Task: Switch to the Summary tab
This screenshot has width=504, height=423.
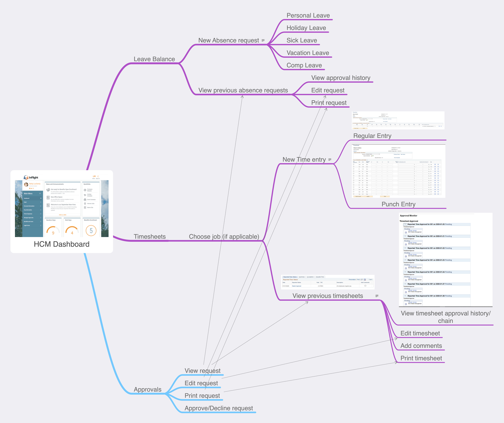Action: coord(302,277)
